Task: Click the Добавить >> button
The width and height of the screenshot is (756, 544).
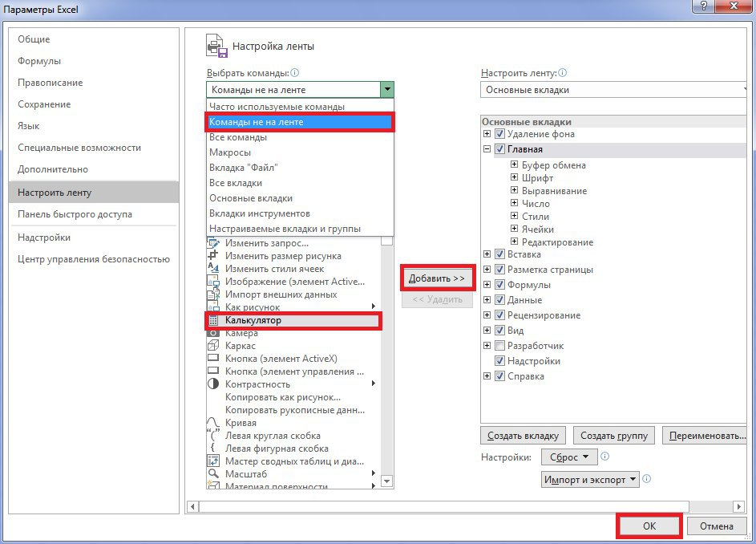Action: (437, 278)
